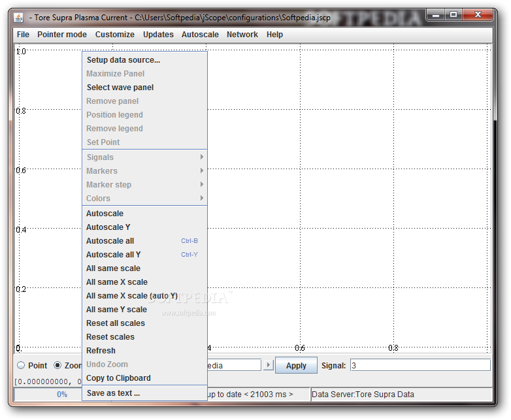Open the Pointer mode menu
The width and height of the screenshot is (511, 420).
(x=62, y=35)
